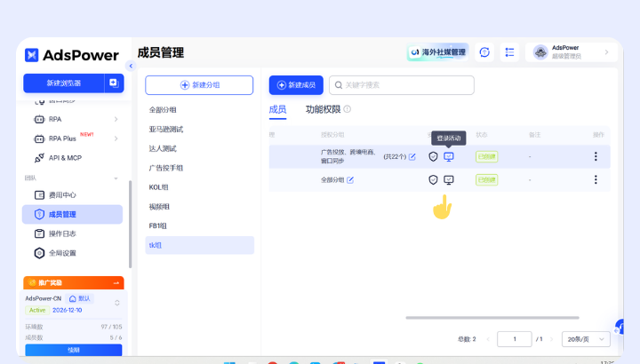This screenshot has height=364, width=640.
Task: Expand the RPA Plus chevron
Action: click(116, 138)
